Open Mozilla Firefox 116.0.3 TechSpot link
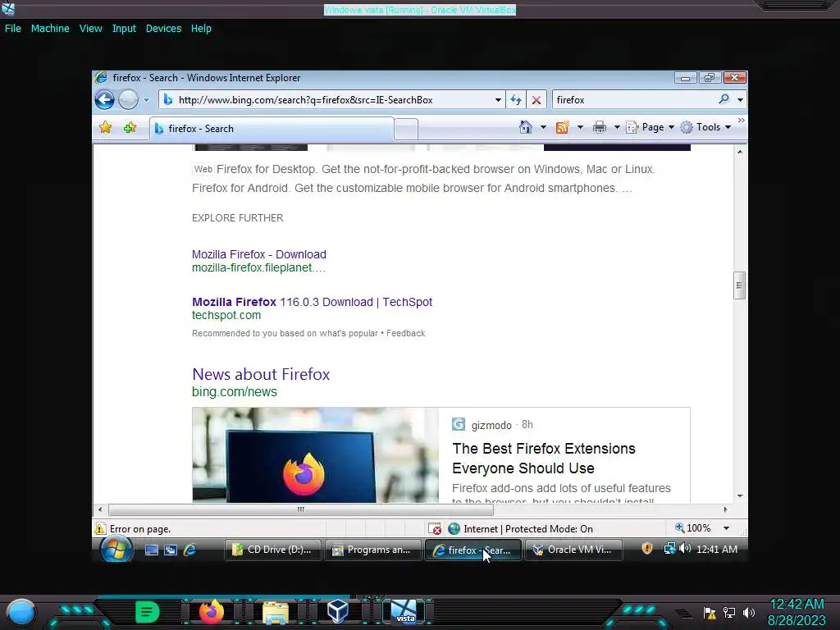Screen dimensions: 840x630 312,302
